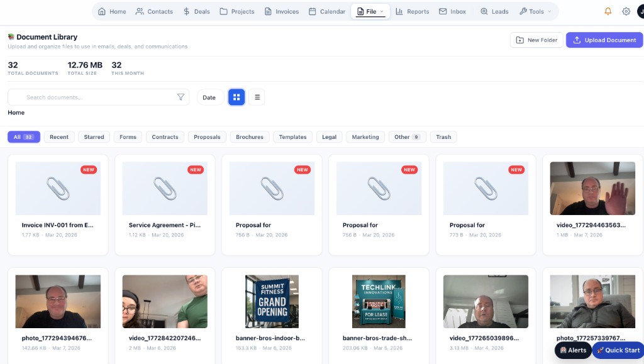
Task: Open the settings gear icon
Action: [x=625, y=11]
